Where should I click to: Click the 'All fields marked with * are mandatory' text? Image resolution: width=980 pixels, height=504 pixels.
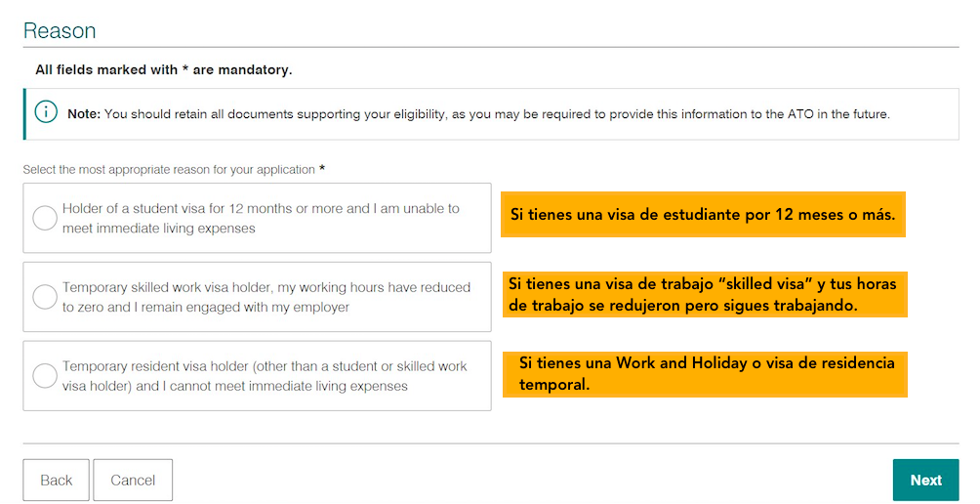164,69
